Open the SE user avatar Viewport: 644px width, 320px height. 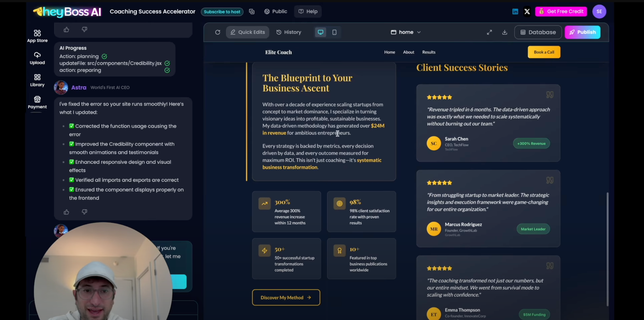coord(599,11)
